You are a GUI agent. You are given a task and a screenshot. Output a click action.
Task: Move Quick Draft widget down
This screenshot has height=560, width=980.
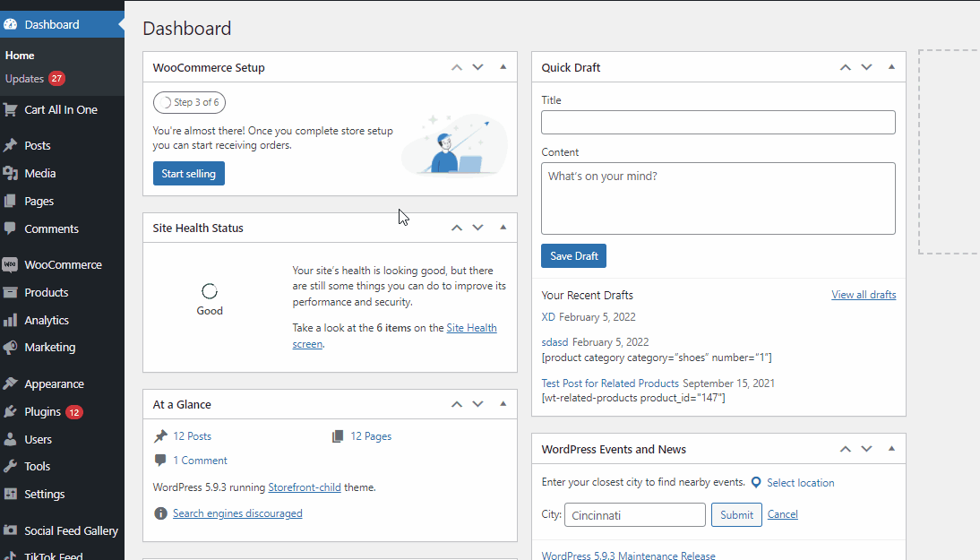click(x=866, y=67)
